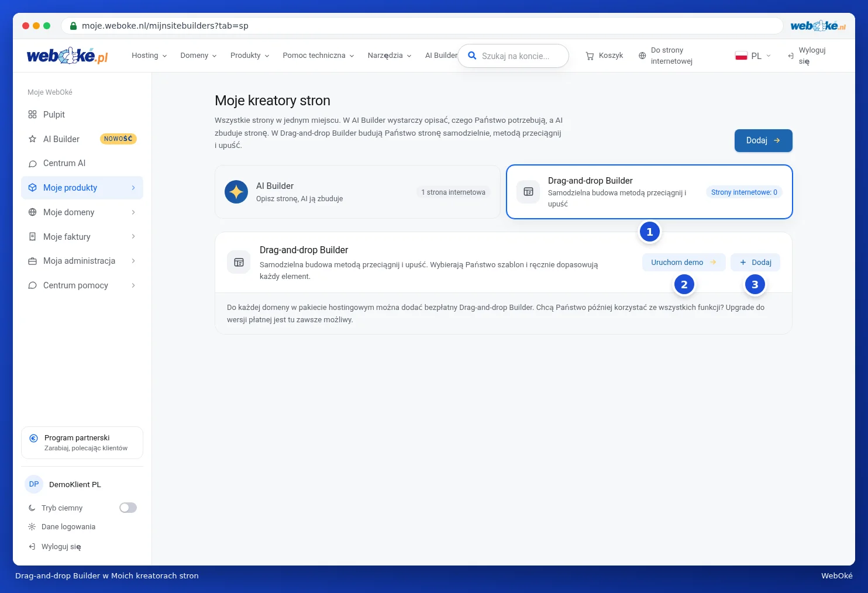Click Wyloguj się in the top header
This screenshot has width=868, height=593.
click(x=807, y=56)
